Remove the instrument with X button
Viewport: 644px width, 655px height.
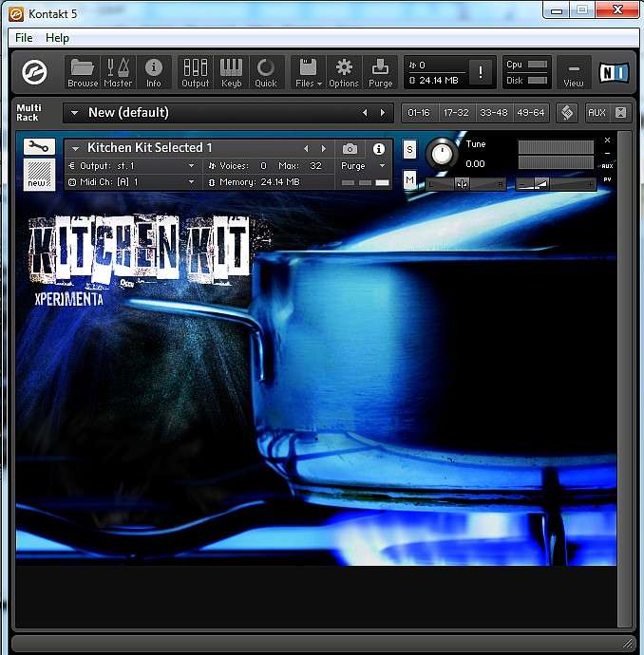click(x=607, y=140)
